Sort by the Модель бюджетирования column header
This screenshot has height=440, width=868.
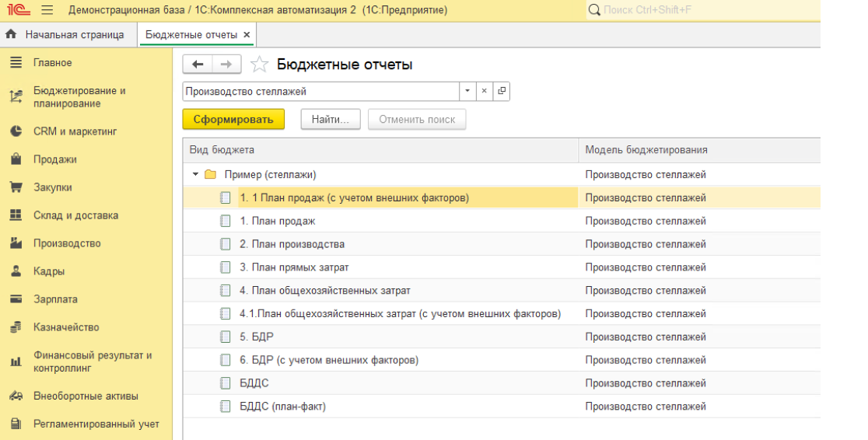pos(700,150)
